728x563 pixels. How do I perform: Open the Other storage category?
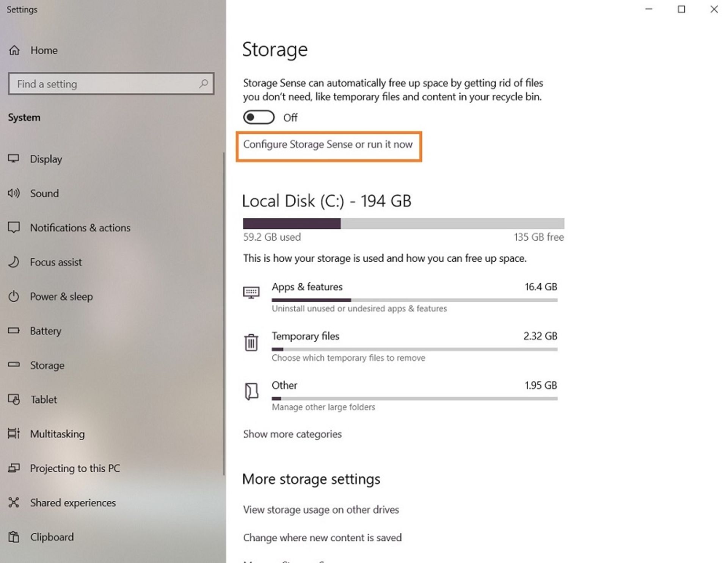[284, 385]
